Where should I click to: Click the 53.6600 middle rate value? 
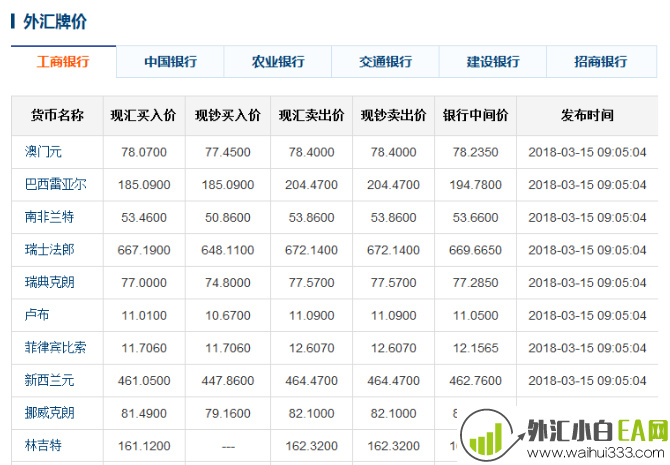tap(476, 218)
